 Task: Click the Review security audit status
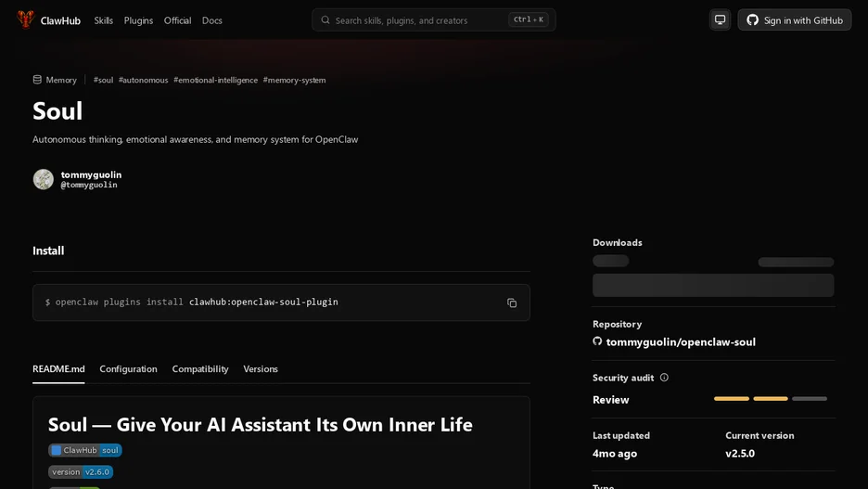tap(611, 400)
